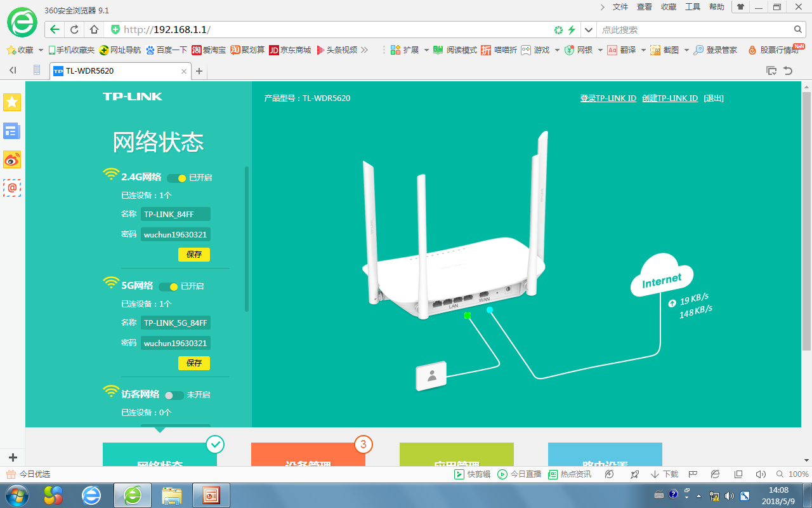Click the 100% zoom level control
812x508 pixels.
click(799, 474)
